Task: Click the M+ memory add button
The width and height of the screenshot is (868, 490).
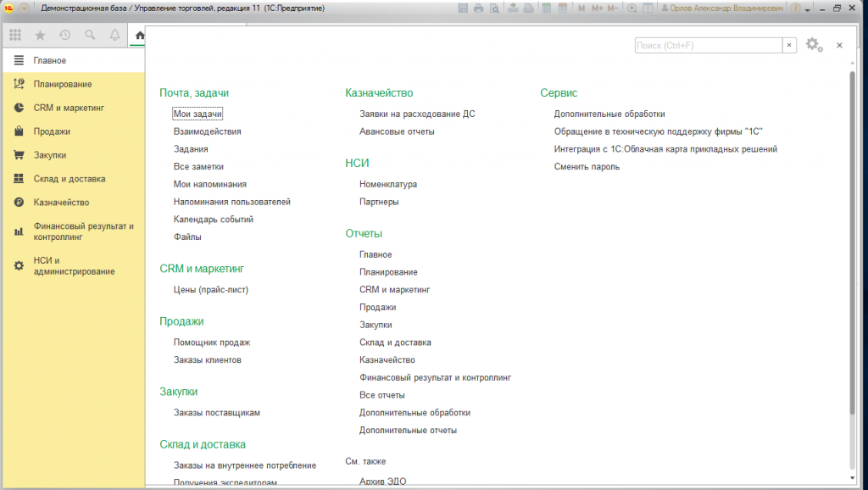Action: 597,8
